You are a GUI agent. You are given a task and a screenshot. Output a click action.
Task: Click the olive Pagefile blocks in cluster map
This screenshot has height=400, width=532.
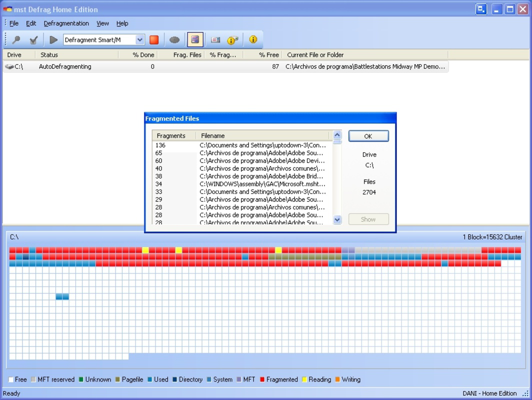tap(304, 257)
